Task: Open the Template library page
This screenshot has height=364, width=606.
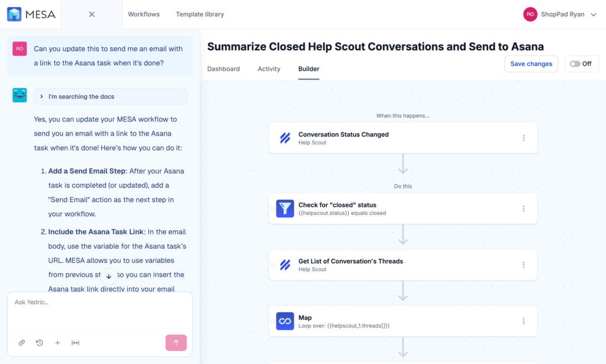Action: 199,14
